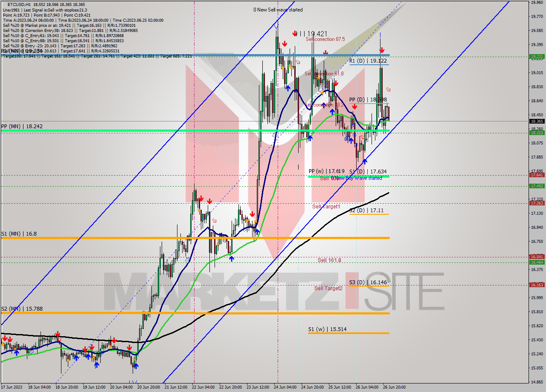
Task: Click the 'Sell correction 61.8' label
Action: pos(324,74)
